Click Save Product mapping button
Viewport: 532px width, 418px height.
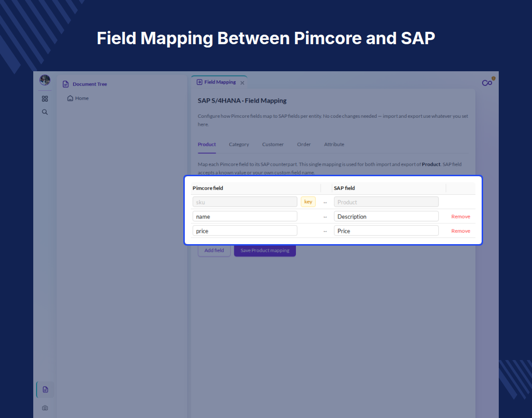[265, 250]
